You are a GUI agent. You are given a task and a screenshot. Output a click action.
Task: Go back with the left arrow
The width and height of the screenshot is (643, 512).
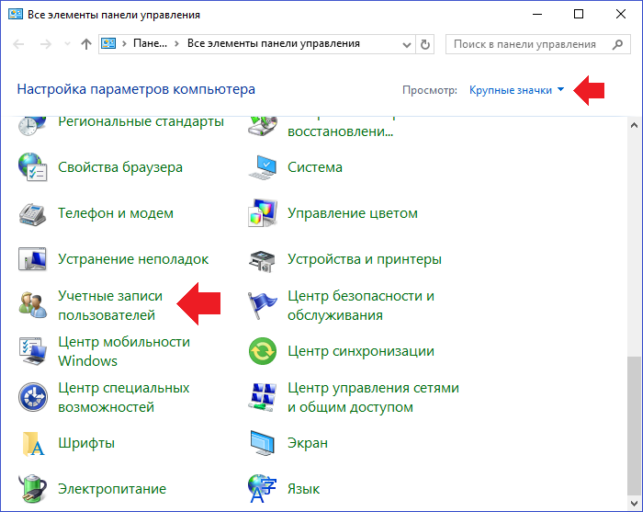coord(18,44)
